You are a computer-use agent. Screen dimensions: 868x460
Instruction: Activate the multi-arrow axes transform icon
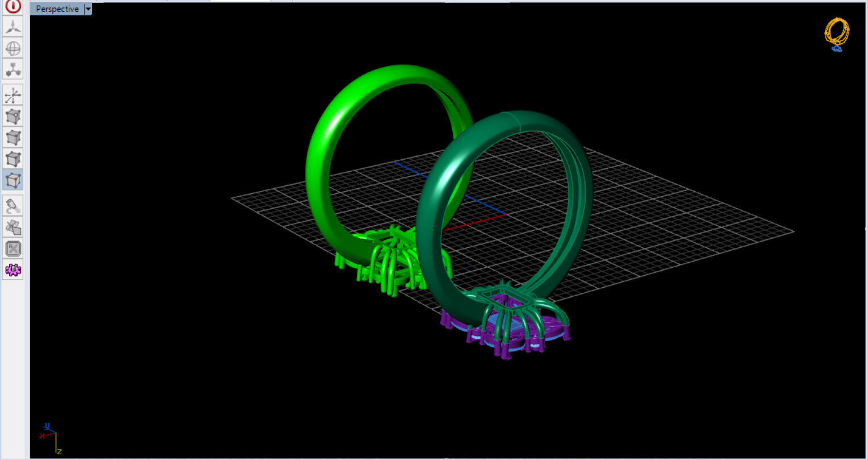[x=13, y=95]
